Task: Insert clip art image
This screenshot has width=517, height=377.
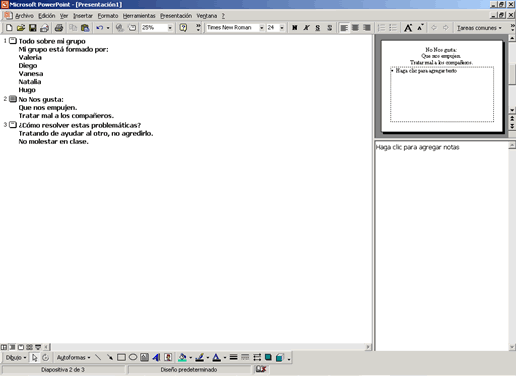Action: tap(168, 358)
